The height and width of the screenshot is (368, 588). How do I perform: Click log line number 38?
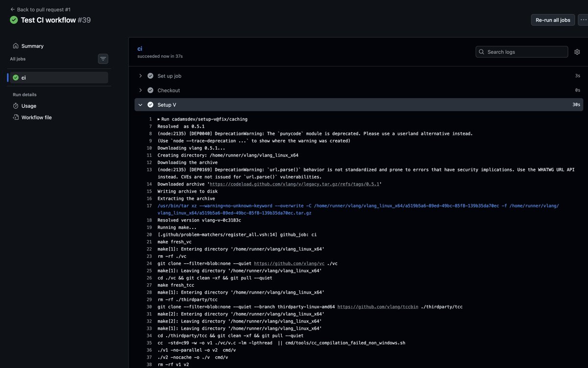pyautogui.click(x=149, y=365)
